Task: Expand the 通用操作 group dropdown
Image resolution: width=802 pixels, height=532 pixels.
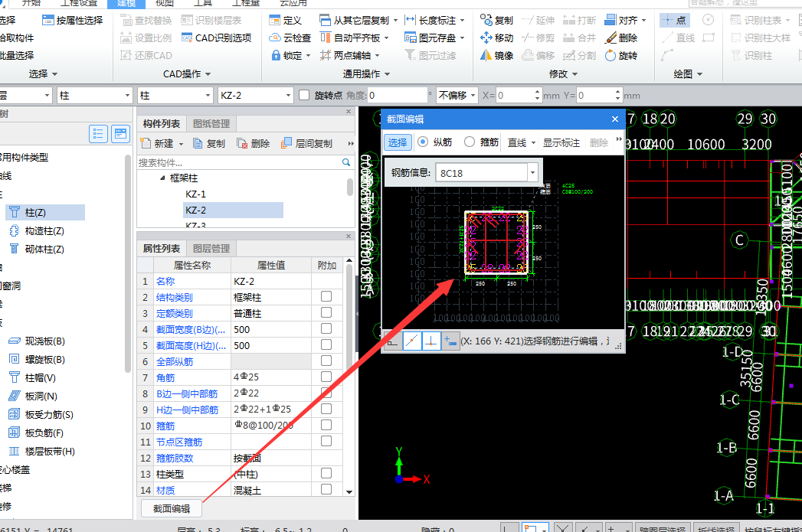Action: click(x=387, y=74)
